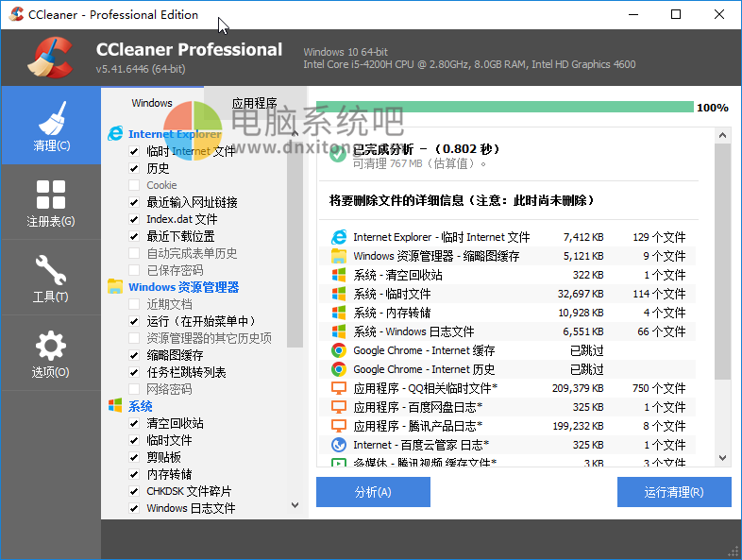Select the 腾讯产品日志 199,232 KB row
Screen dimensions: 742x560
click(508, 426)
